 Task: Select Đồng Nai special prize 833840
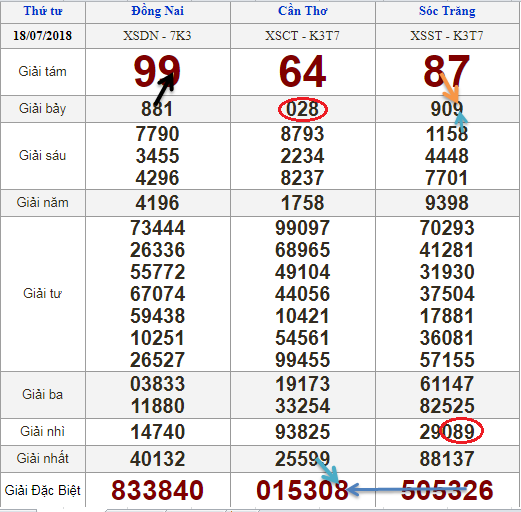point(157,490)
